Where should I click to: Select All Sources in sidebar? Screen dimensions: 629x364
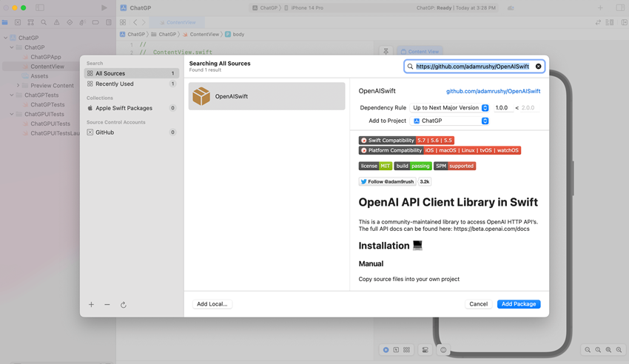click(x=132, y=73)
